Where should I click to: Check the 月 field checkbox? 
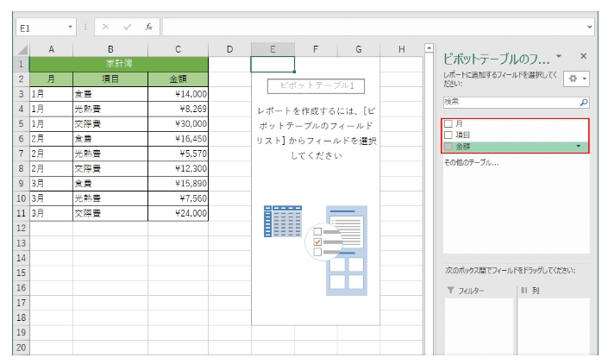pos(448,124)
